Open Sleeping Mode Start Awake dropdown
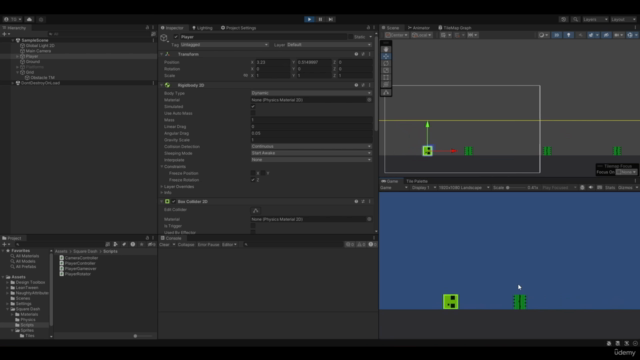Viewport: 640px width, 360px height. [x=311, y=153]
